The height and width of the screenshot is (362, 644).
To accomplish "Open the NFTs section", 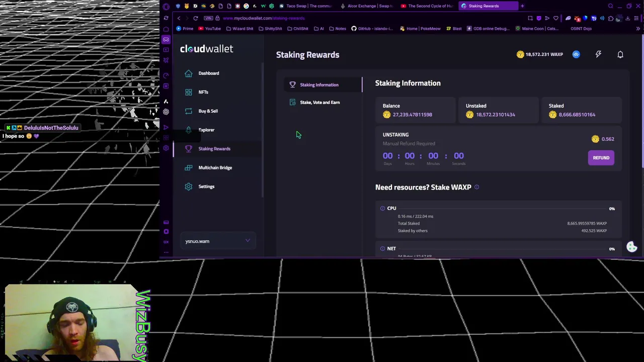I will click(x=203, y=92).
